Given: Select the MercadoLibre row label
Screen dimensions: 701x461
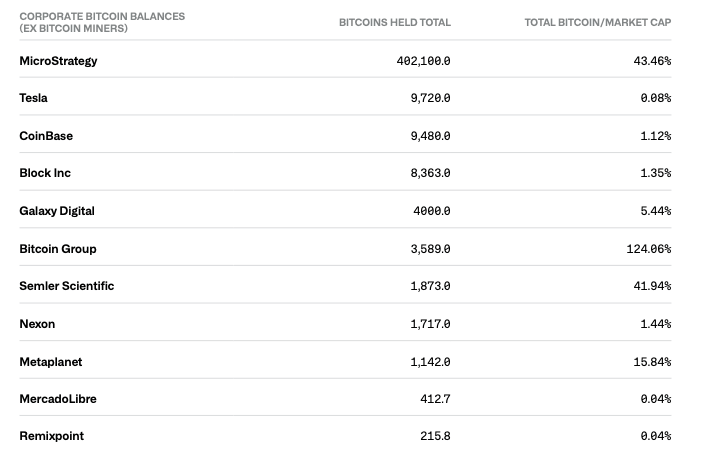Looking at the screenshot, I should (58, 399).
